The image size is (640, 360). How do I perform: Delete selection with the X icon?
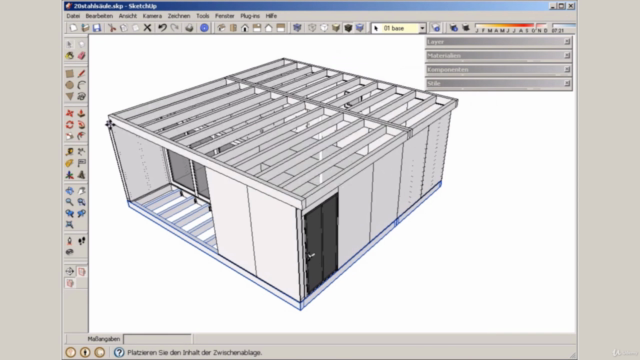coord(147,28)
